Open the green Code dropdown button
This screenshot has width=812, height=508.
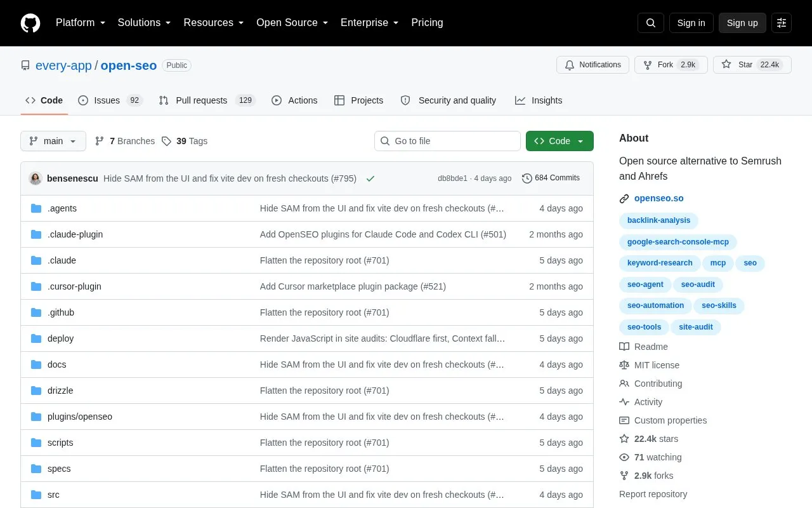click(560, 141)
